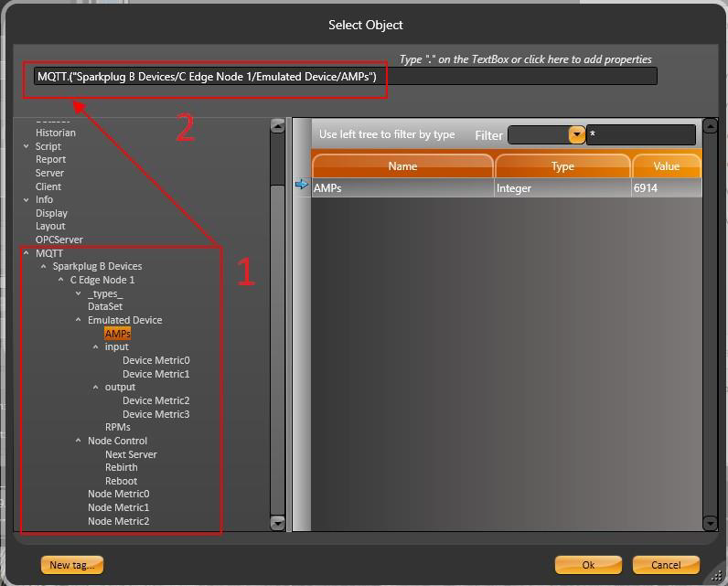Collapse the Node Control chevron

tap(78, 441)
